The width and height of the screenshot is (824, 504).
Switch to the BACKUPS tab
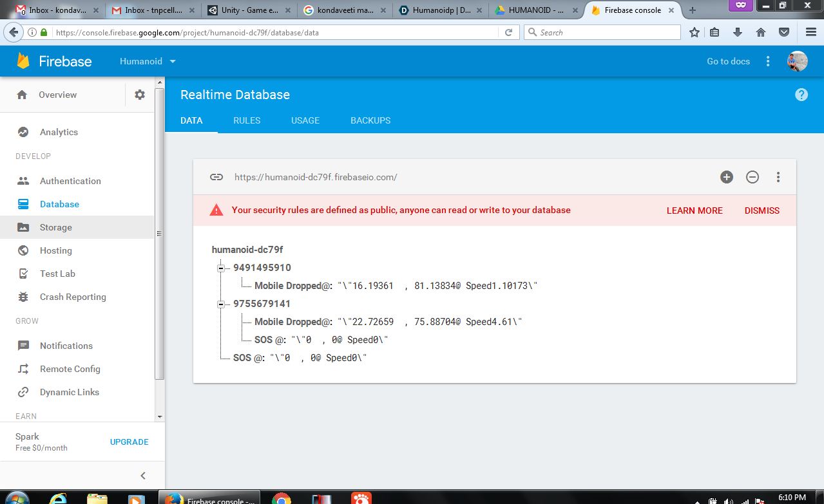(370, 120)
